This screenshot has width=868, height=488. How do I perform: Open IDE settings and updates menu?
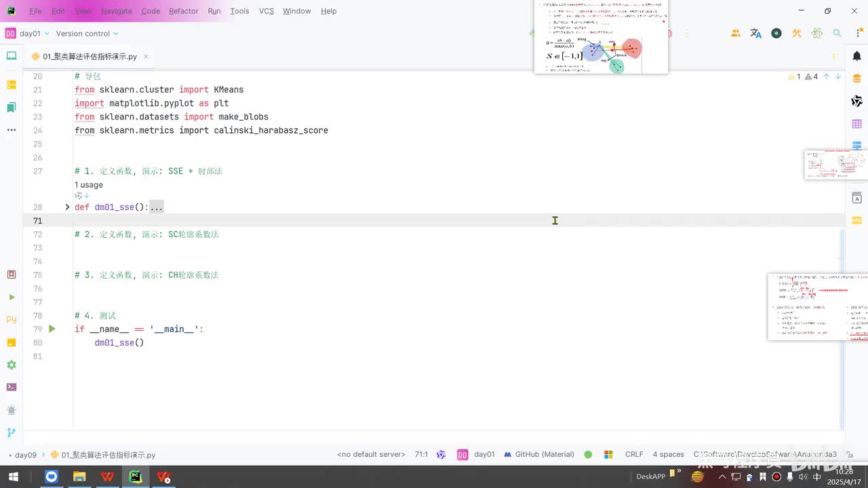[857, 33]
